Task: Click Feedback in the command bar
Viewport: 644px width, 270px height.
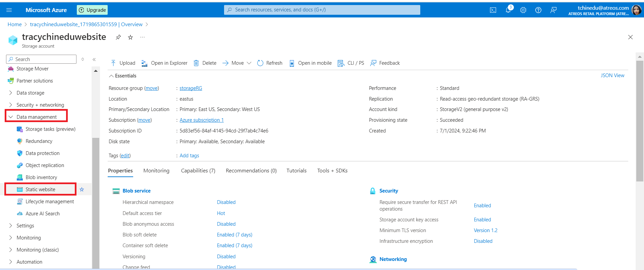Action: click(x=385, y=63)
